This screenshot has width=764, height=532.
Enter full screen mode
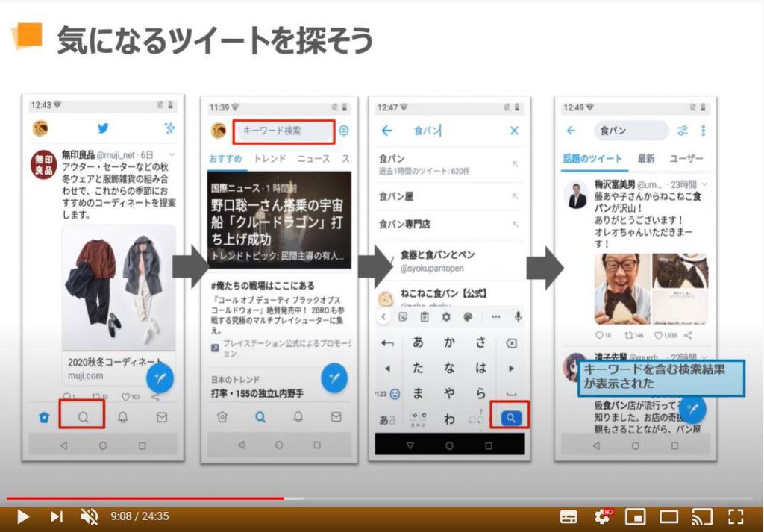[736, 516]
